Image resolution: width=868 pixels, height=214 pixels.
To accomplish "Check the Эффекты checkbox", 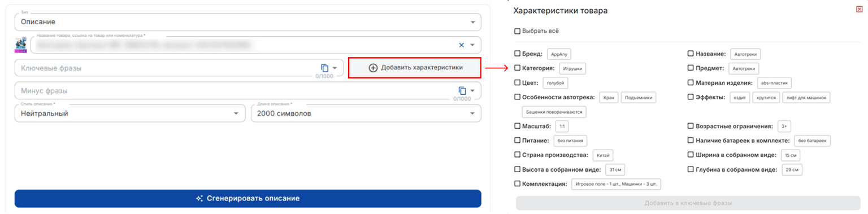I will click(x=691, y=97).
